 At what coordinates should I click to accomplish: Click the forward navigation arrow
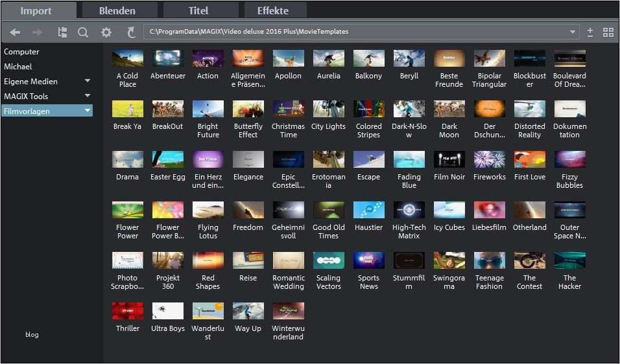tap(38, 32)
